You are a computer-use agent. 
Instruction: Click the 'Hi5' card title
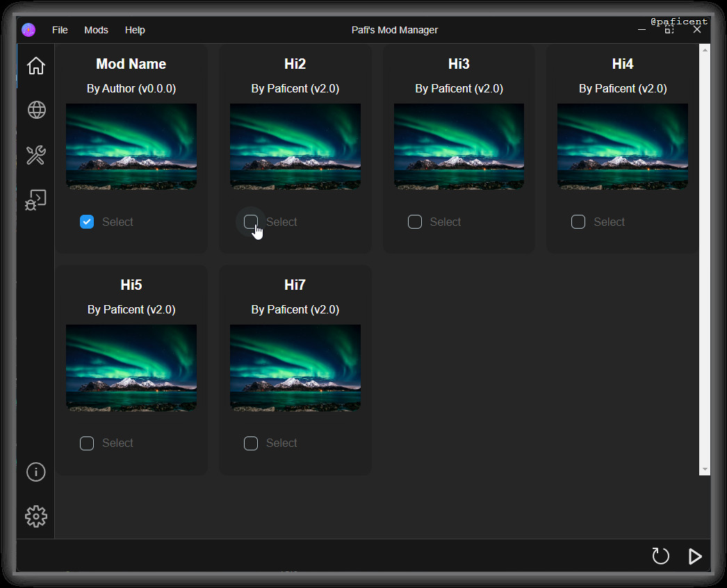point(131,285)
